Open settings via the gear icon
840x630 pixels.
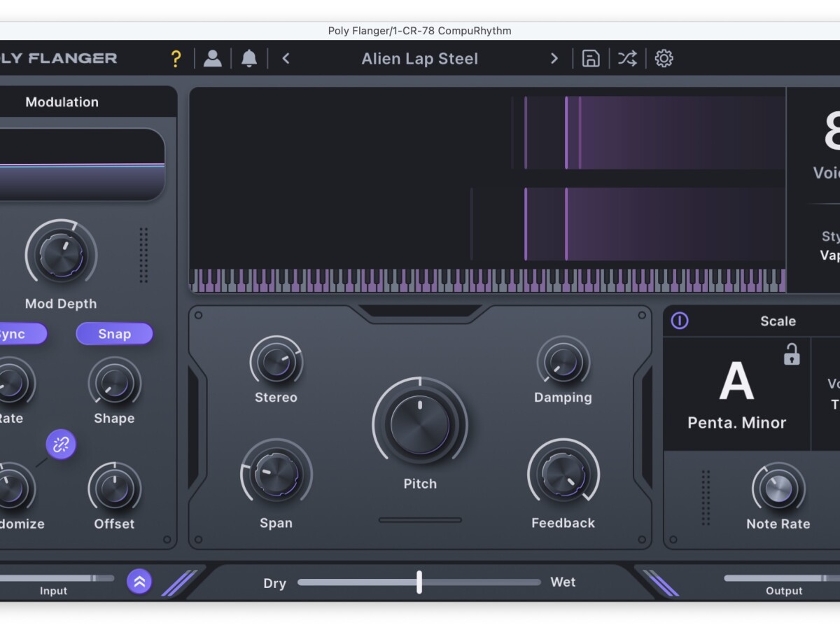664,59
